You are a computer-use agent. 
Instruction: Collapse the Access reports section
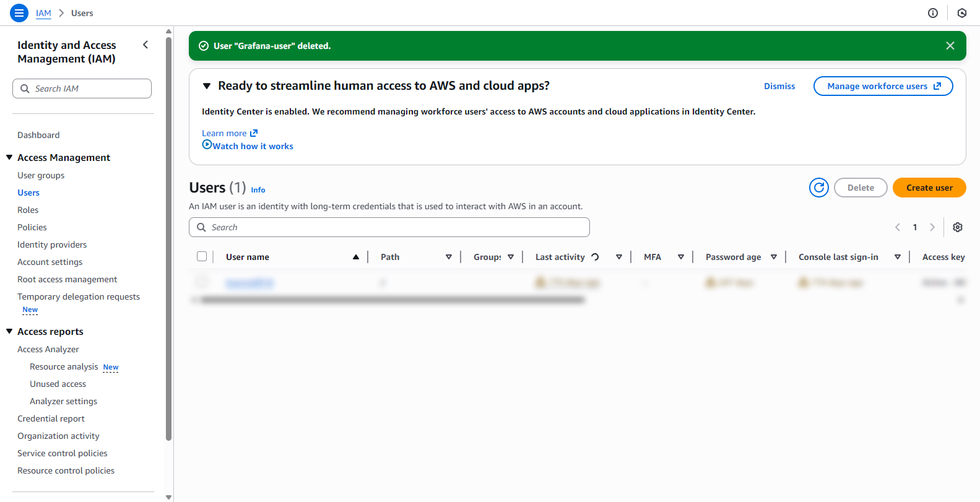(x=9, y=331)
